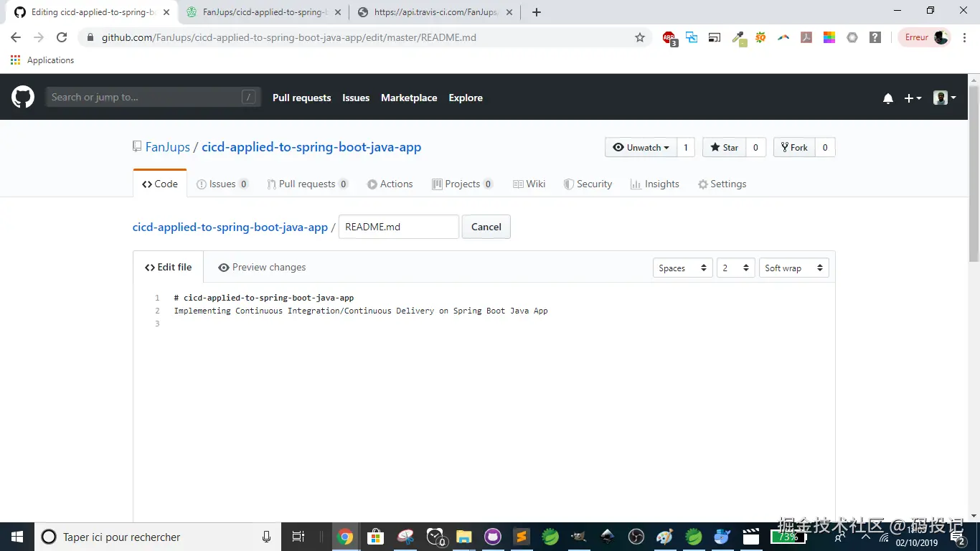Click the taskbar search box
Screen dimensions: 980x551
pyautogui.click(x=159, y=537)
